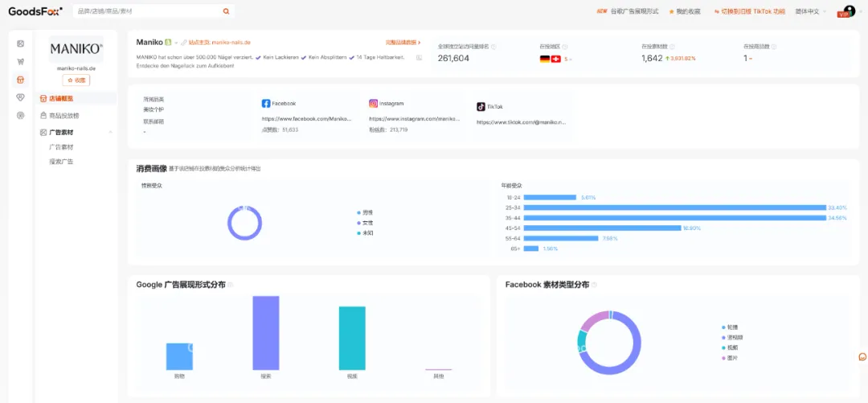This screenshot has height=403, width=868.
Task: Click 切换到旧版 TikTok 功能 link
Action: tap(750, 11)
